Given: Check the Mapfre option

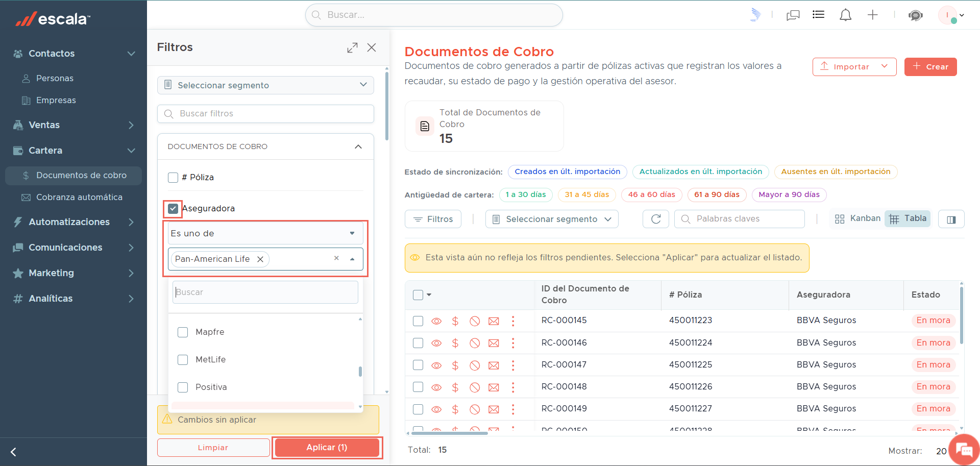Looking at the screenshot, I should [x=183, y=332].
